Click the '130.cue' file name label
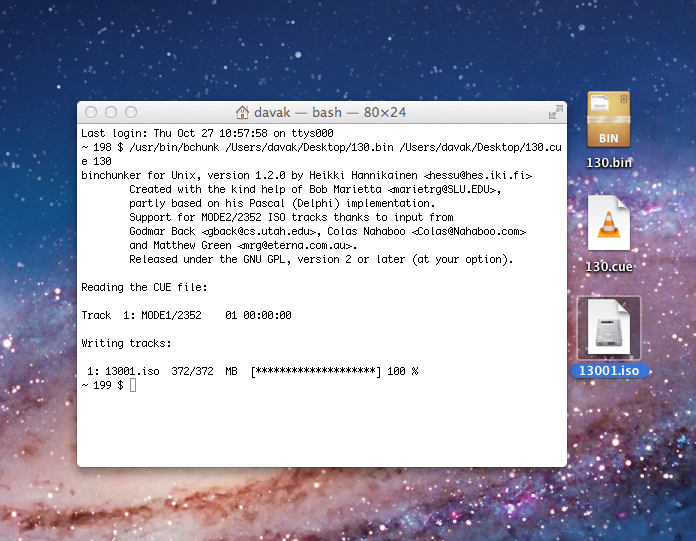Viewport: 696px width, 541px height. coord(609,267)
